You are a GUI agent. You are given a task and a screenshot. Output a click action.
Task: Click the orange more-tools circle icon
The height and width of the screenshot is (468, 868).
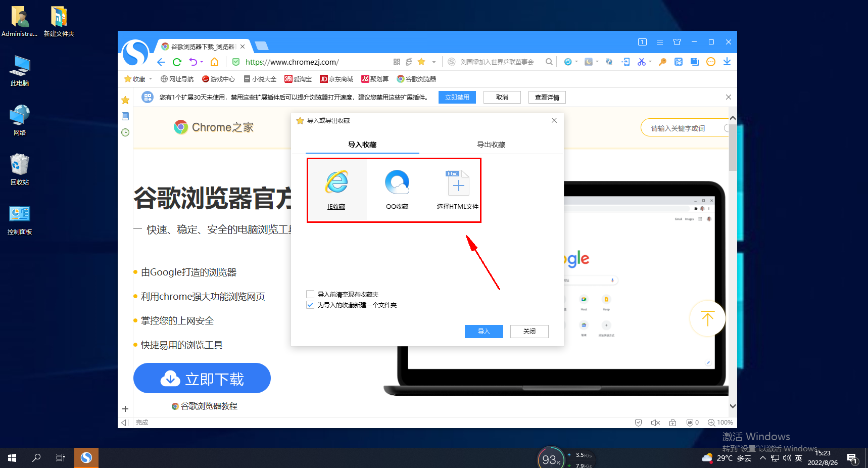click(711, 62)
